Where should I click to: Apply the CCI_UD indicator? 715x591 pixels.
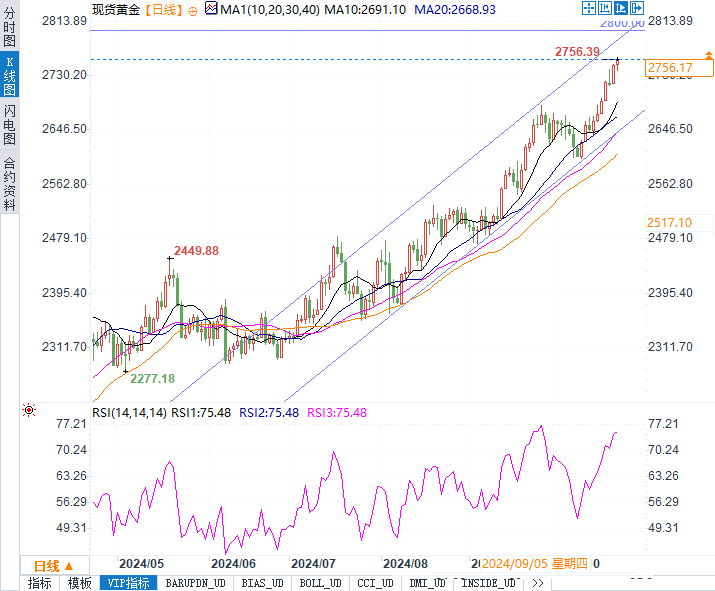click(x=373, y=583)
